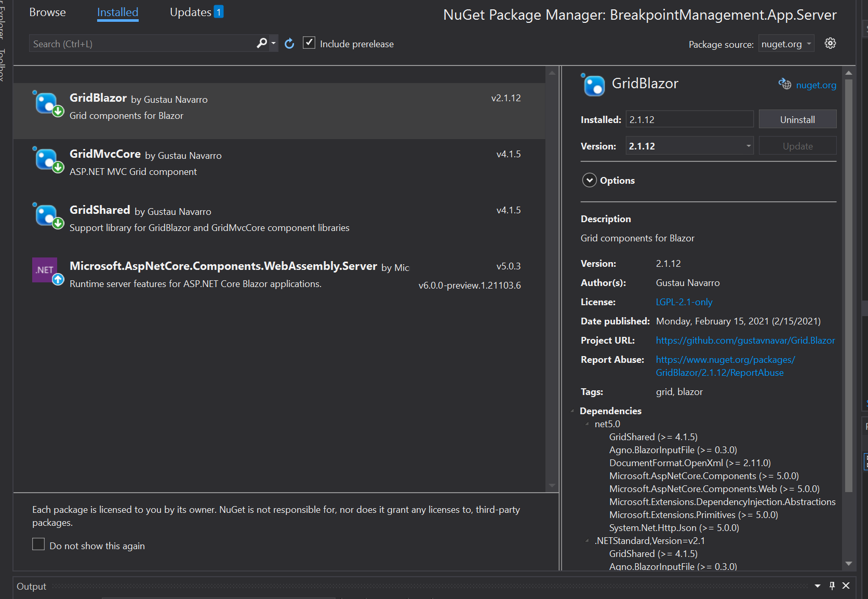
Task: Pin the Output panel
Action: point(832,586)
